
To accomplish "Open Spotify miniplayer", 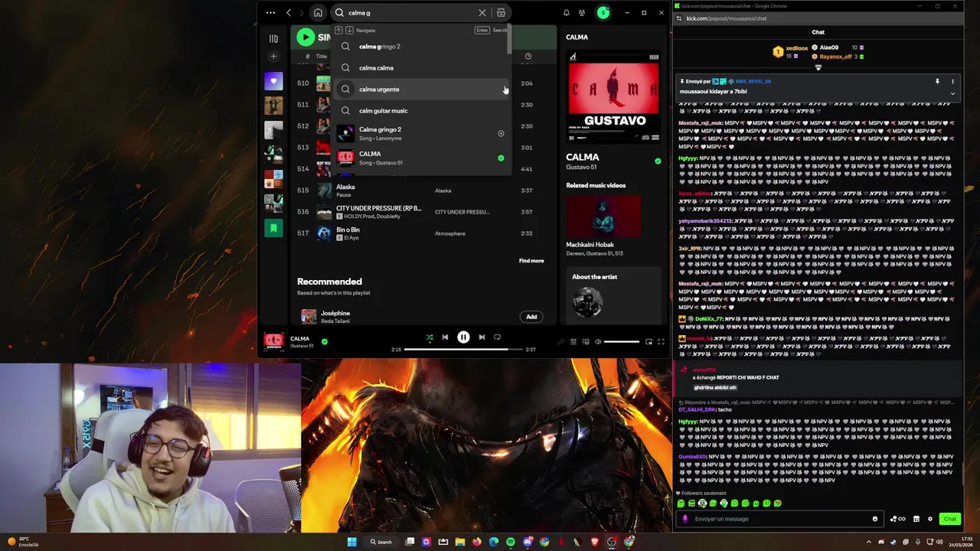I will tap(648, 342).
